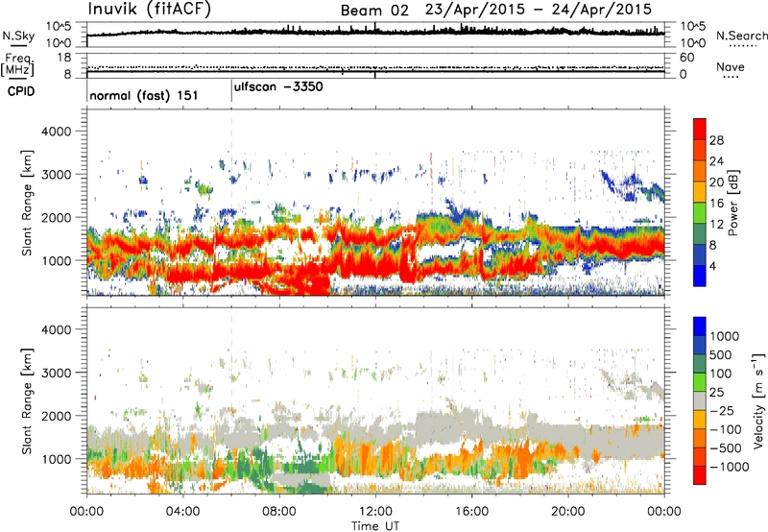Screen dimensions: 768x532
Task: Click the 'Power [dB]' colorbar title
Action: point(732,204)
